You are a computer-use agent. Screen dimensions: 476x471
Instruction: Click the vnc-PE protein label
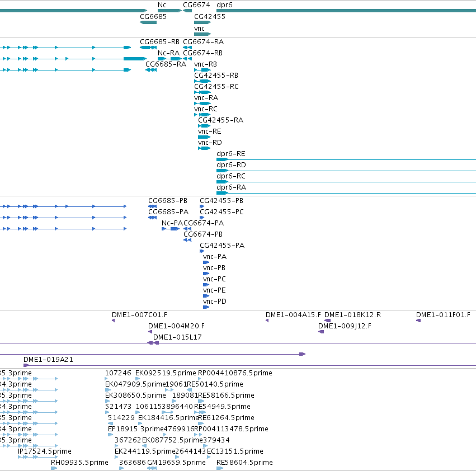[x=214, y=290]
